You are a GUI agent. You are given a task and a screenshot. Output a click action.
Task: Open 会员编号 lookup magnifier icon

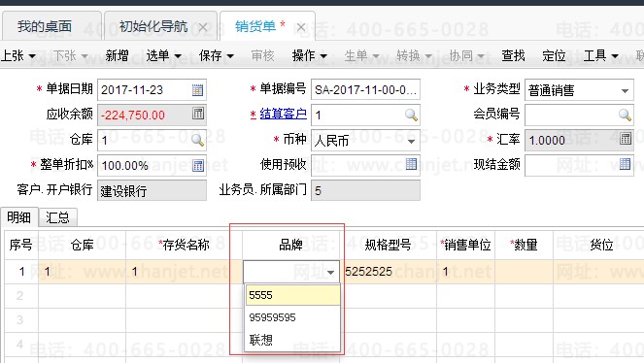click(625, 115)
